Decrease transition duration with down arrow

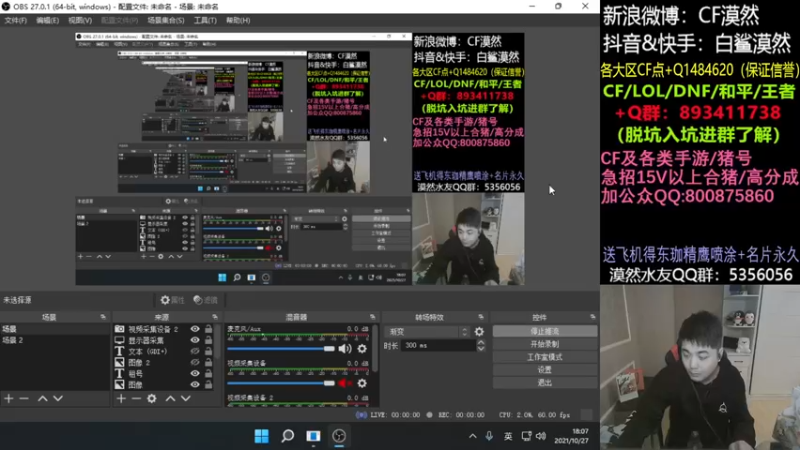click(481, 349)
